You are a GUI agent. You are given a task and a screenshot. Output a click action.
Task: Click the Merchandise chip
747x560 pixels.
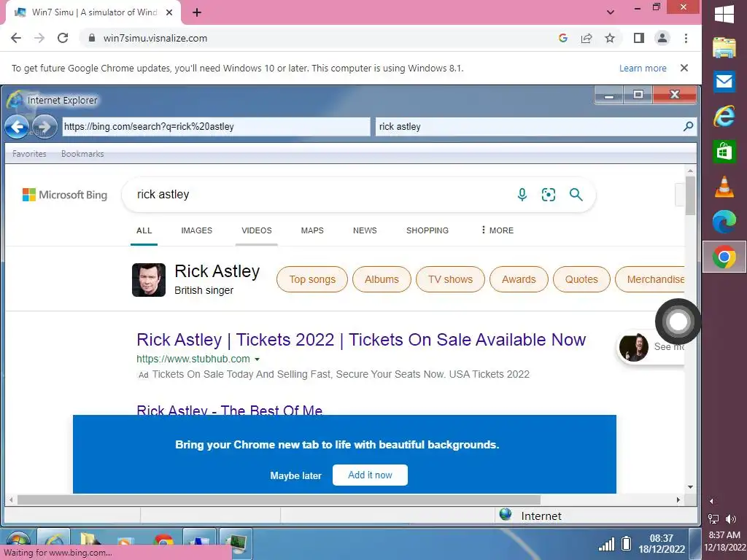pos(651,279)
